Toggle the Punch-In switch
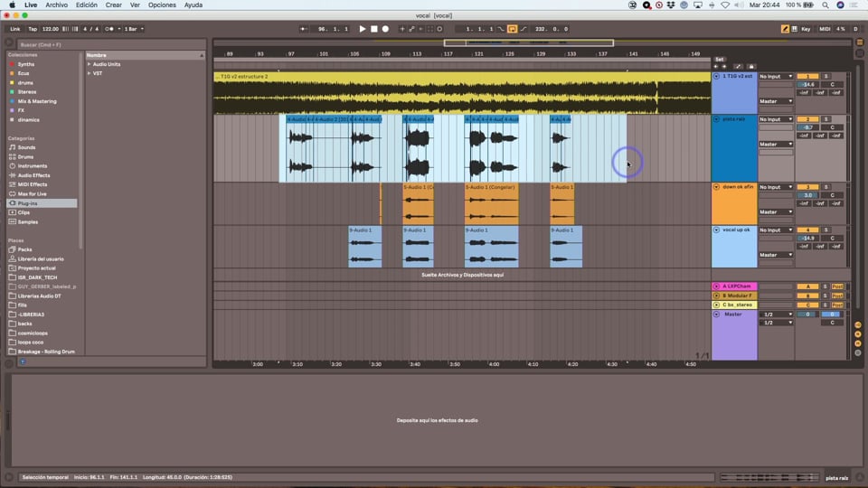 (501, 29)
